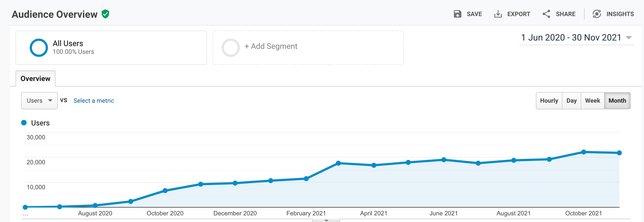Screen dimensions: 644x222
Task: Click the October 2020 axis label
Action: point(165,213)
